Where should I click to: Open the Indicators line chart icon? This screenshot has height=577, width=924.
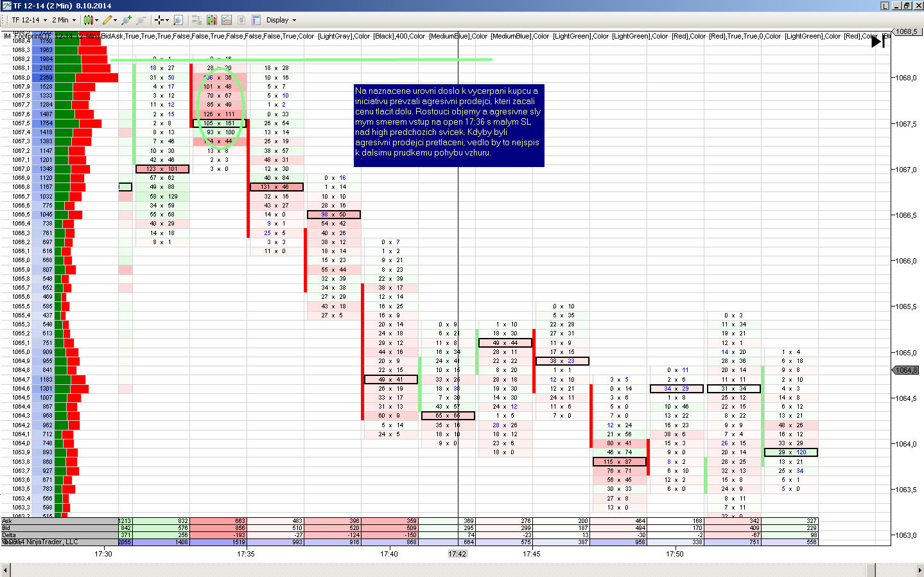227,20
